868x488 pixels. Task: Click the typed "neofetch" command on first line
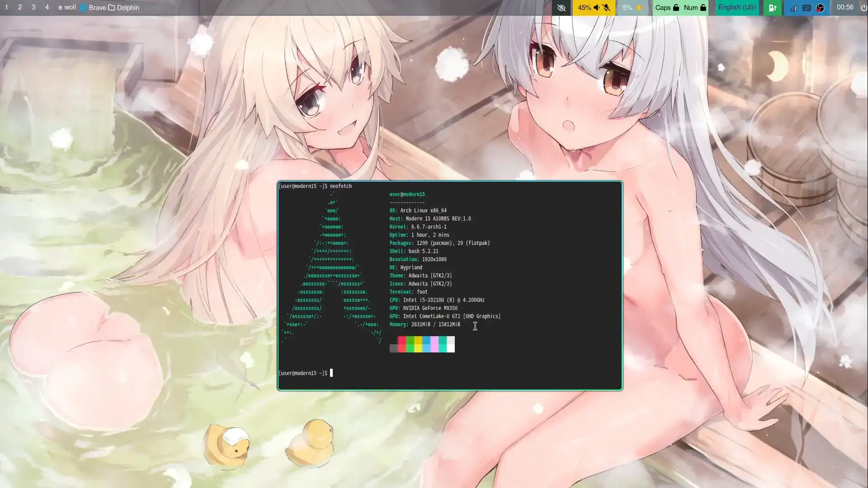point(340,186)
